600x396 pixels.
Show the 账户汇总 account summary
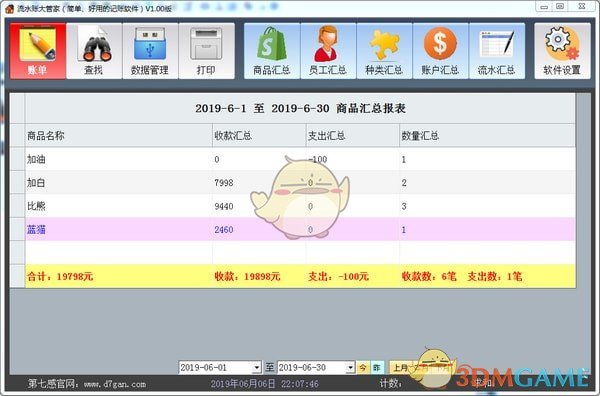pyautogui.click(x=440, y=51)
